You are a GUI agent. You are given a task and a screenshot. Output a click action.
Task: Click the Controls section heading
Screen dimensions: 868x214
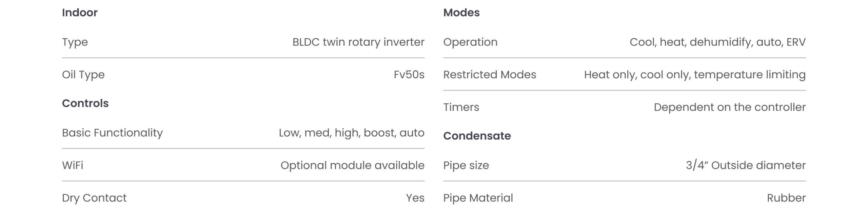(85, 103)
